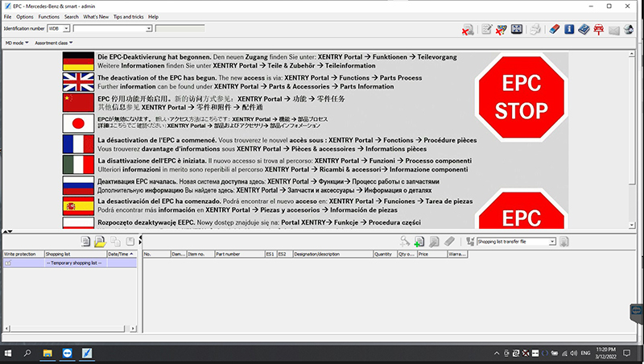
Task: Click the document with red X toolbar icon
Action: (468, 30)
